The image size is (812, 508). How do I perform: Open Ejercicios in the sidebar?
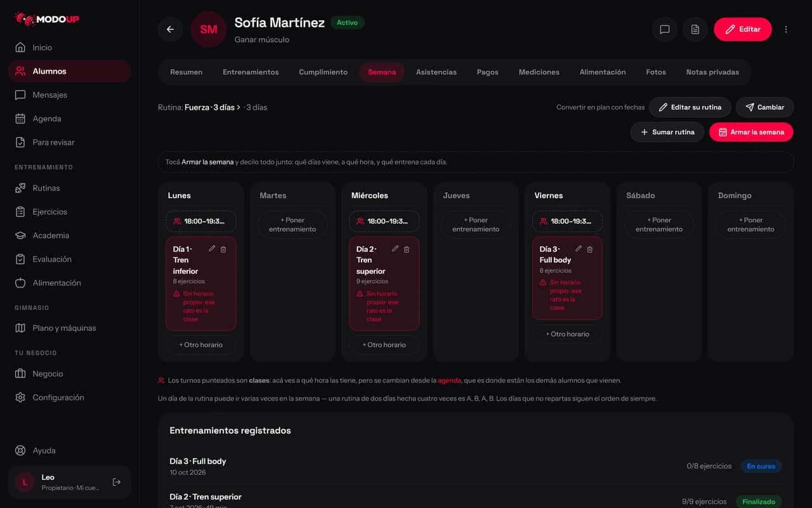tap(70, 212)
